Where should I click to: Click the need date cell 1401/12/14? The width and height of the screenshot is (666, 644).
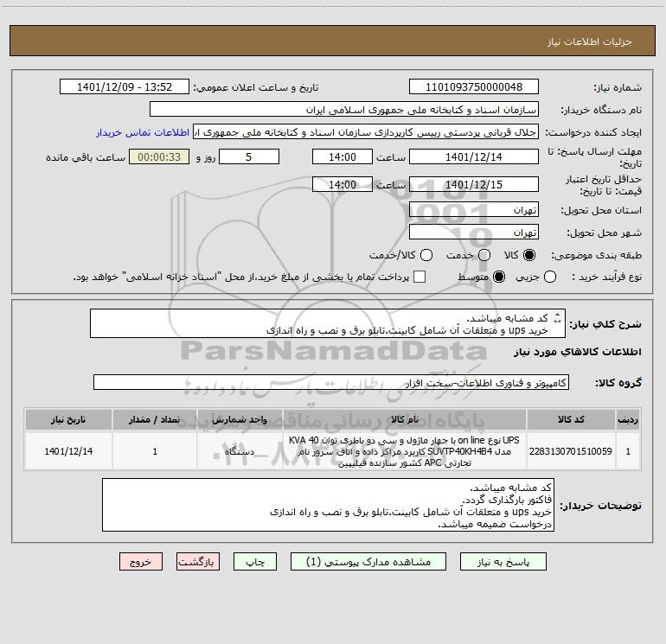click(68, 451)
